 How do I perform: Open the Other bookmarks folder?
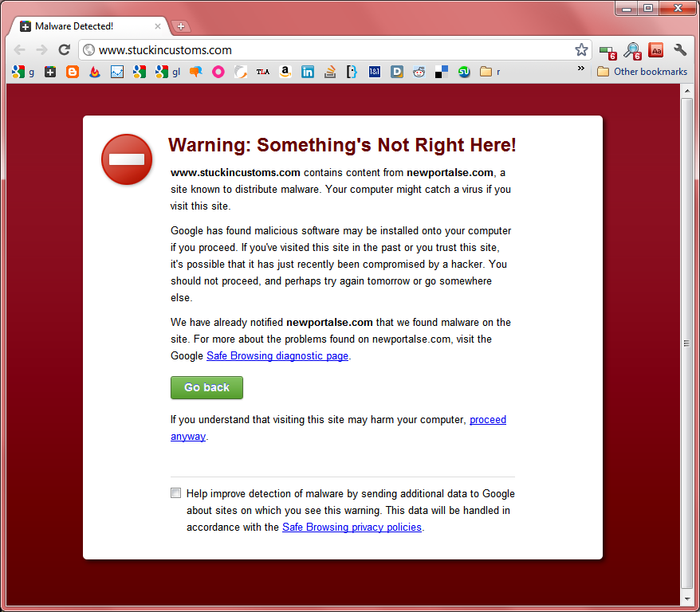[x=642, y=72]
